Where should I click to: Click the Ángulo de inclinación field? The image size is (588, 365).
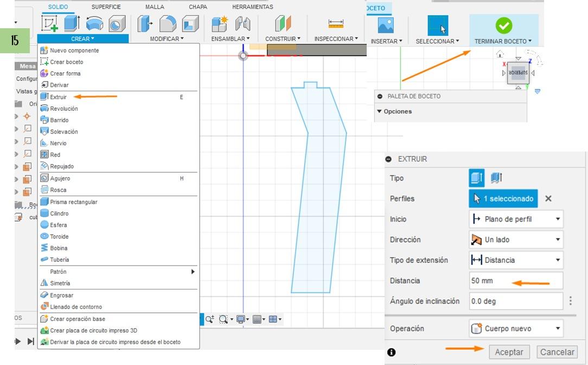(516, 301)
